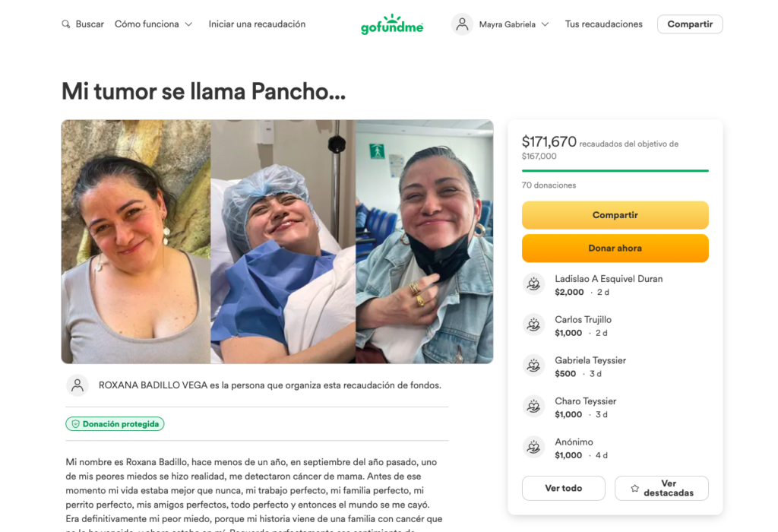Click donor icon next to Gabriela Teyssier
Viewport: 778px width, 532px height.
pos(534,366)
